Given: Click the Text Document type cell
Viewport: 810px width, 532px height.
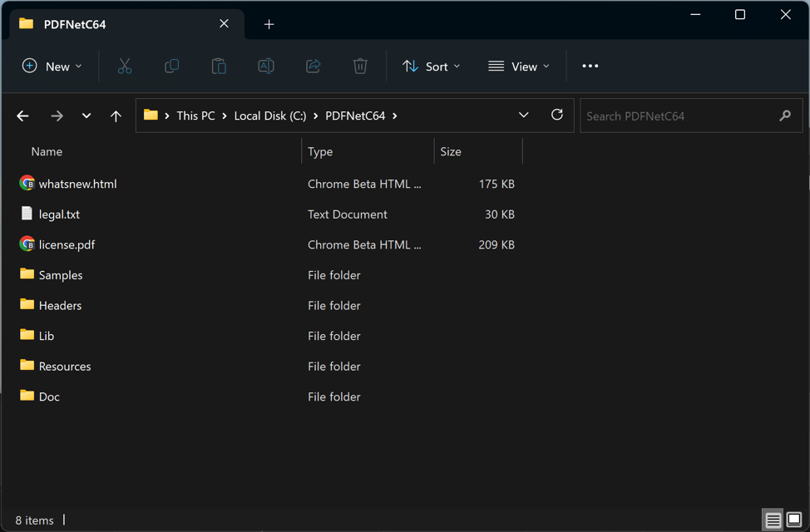Looking at the screenshot, I should 348,214.
